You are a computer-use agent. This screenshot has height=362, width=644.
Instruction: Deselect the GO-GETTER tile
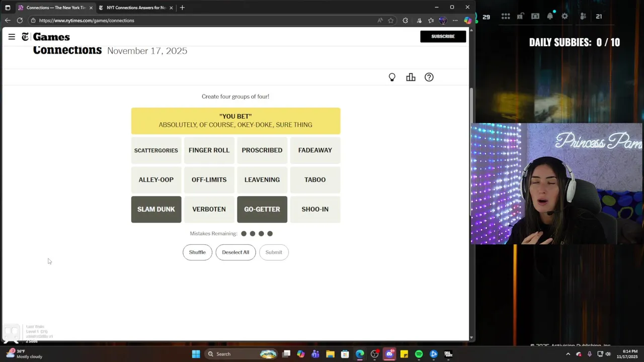[x=262, y=209]
